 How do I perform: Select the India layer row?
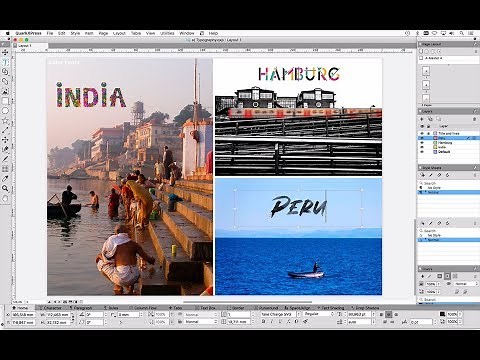tap(448, 147)
